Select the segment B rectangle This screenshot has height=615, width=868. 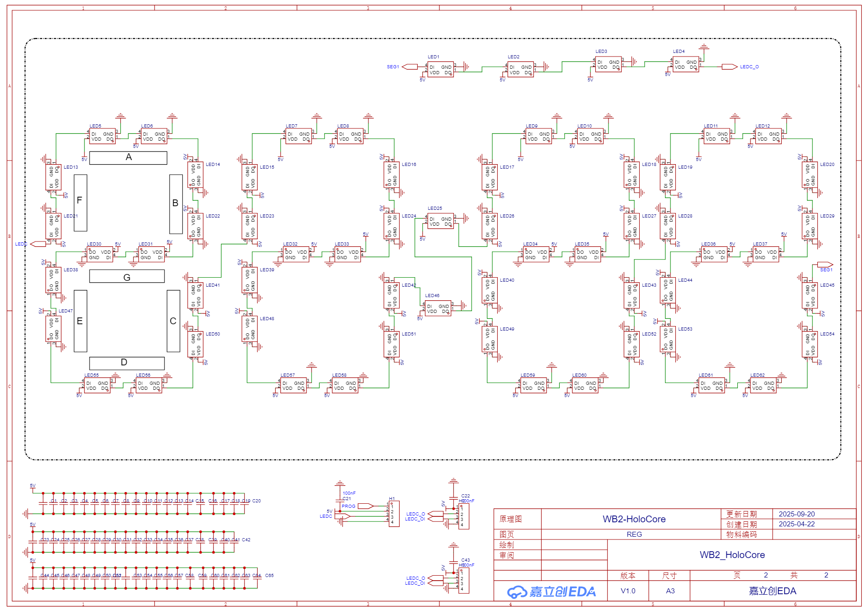pos(176,204)
